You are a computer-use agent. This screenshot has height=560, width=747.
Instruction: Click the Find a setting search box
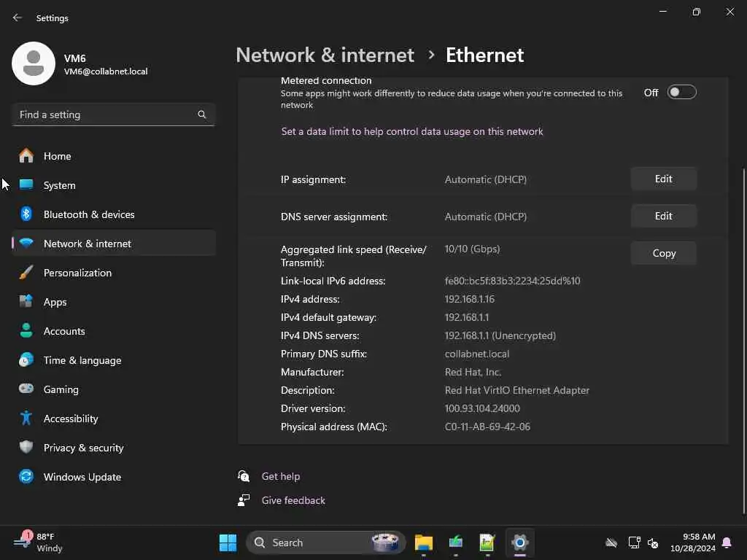click(106, 114)
